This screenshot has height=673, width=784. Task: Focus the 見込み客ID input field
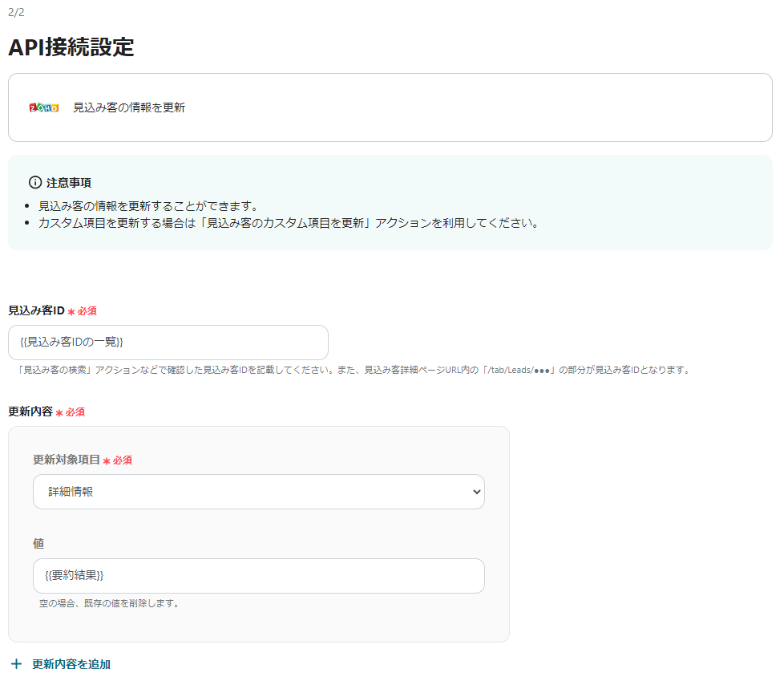(168, 343)
